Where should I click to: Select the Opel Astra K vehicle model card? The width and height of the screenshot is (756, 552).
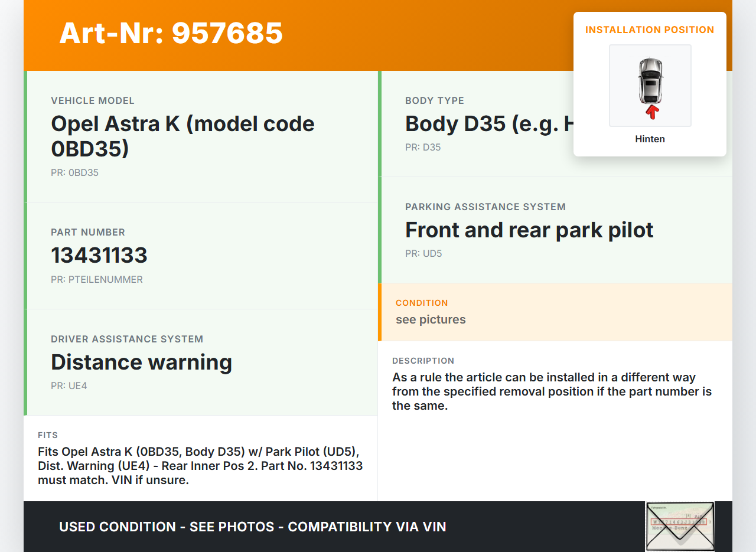coord(201,136)
